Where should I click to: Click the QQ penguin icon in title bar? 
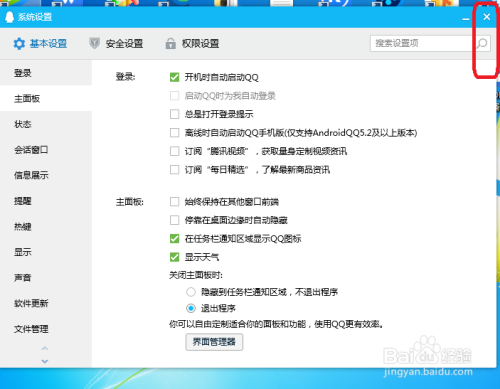tap(10, 17)
